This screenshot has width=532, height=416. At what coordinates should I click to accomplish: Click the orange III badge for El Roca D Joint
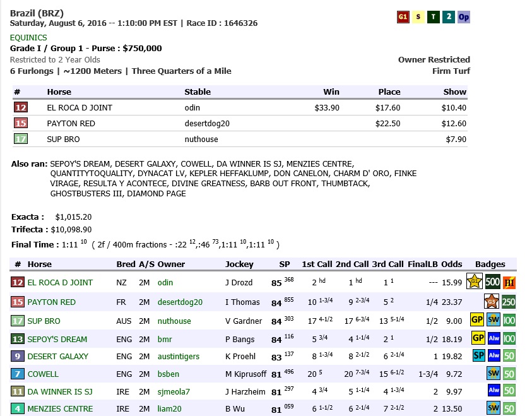point(509,282)
